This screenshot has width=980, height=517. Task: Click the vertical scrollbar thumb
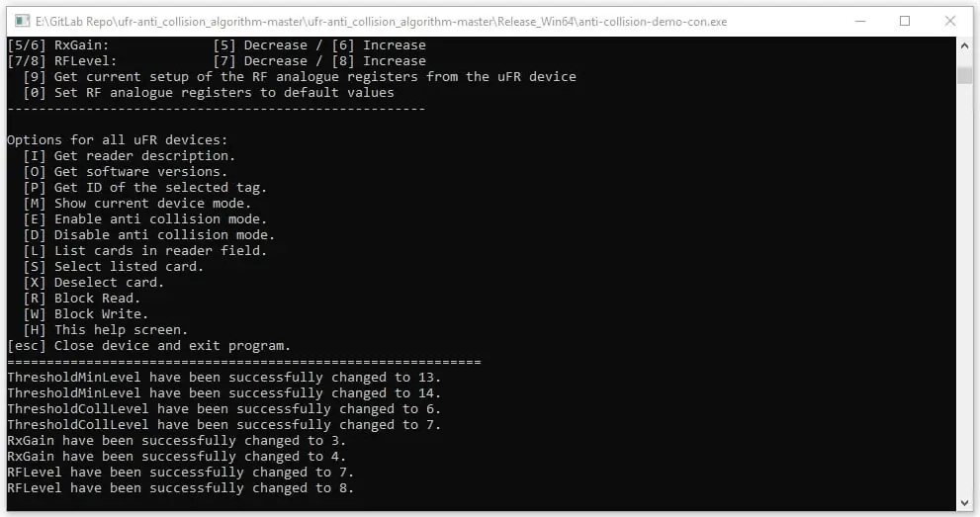coord(964,75)
